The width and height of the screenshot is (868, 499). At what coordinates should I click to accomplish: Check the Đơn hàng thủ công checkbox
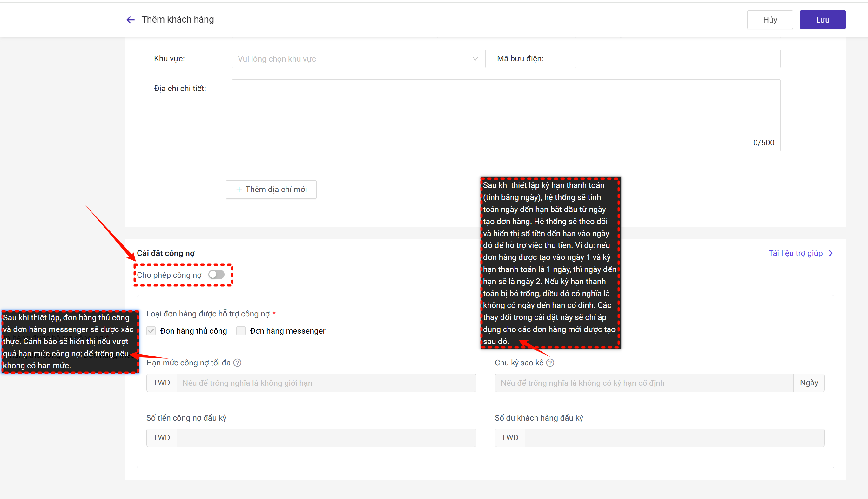pyautogui.click(x=151, y=331)
